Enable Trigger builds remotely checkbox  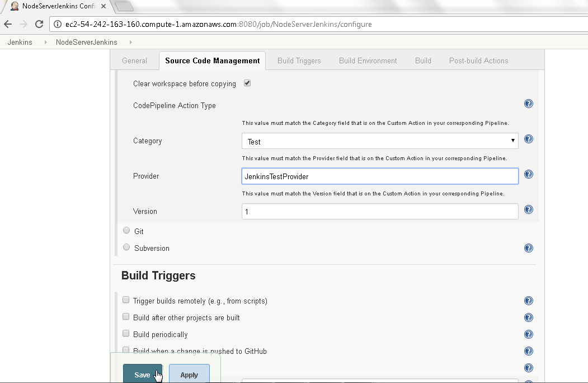tap(126, 300)
